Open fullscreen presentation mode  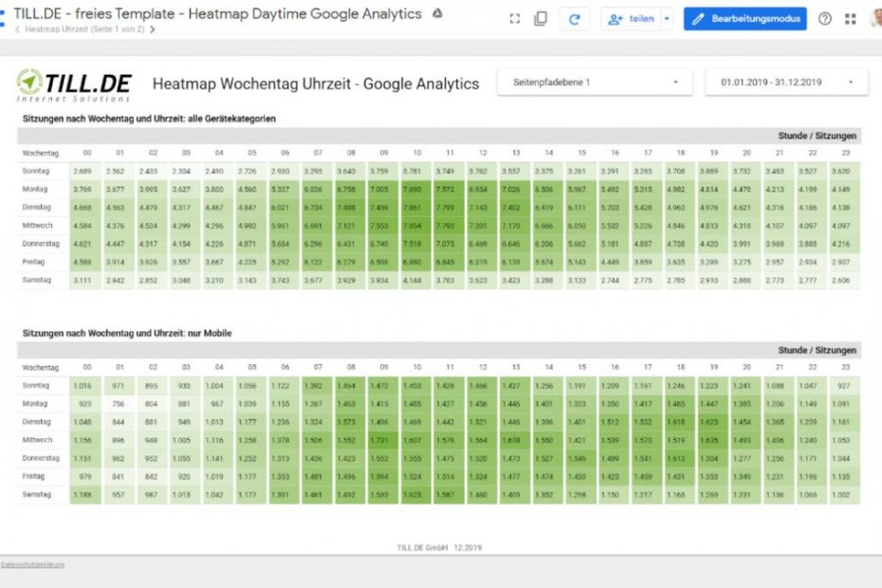[x=515, y=19]
